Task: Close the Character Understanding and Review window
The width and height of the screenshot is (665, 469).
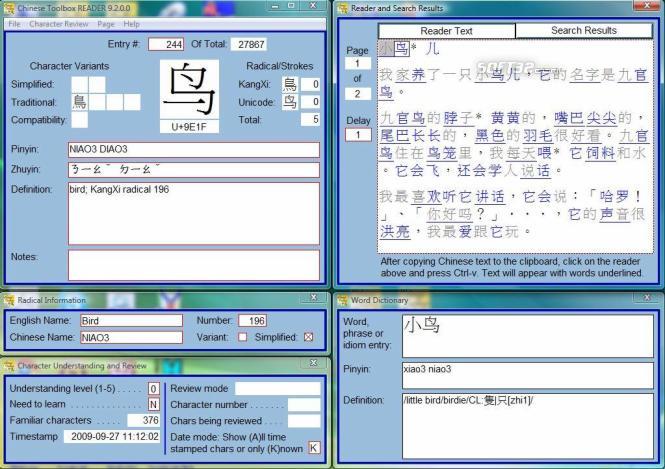Action: click(x=313, y=363)
